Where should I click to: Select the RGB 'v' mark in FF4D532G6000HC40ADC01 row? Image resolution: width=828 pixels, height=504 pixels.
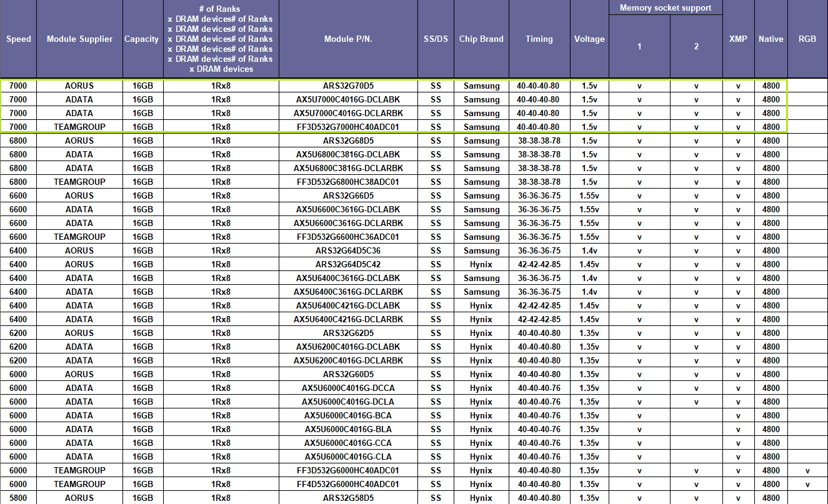click(x=807, y=485)
